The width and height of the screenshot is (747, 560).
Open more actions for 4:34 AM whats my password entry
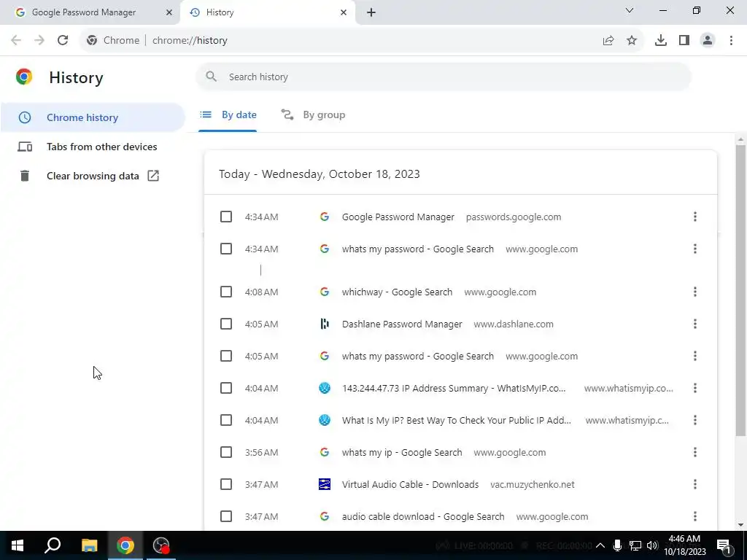point(695,249)
